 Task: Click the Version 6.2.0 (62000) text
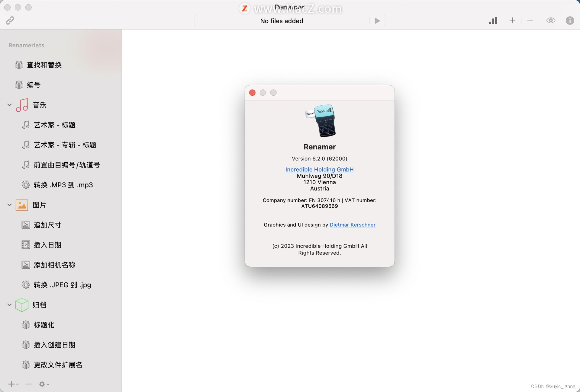(x=320, y=158)
